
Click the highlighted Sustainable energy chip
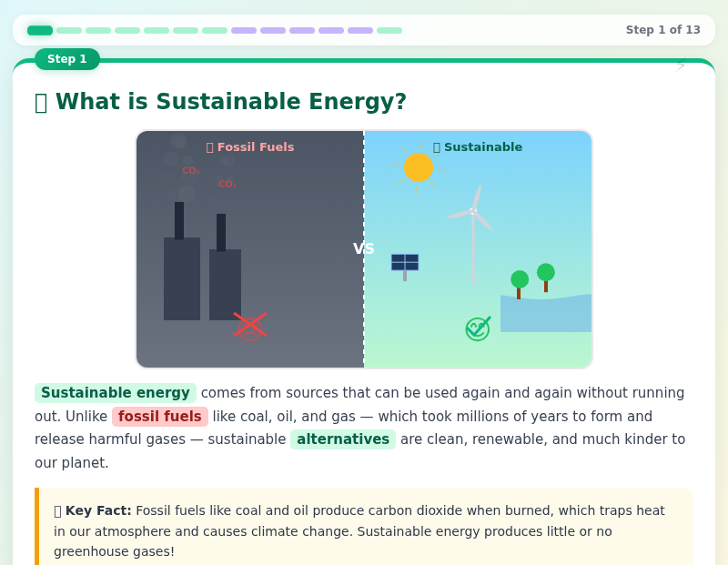click(x=116, y=393)
